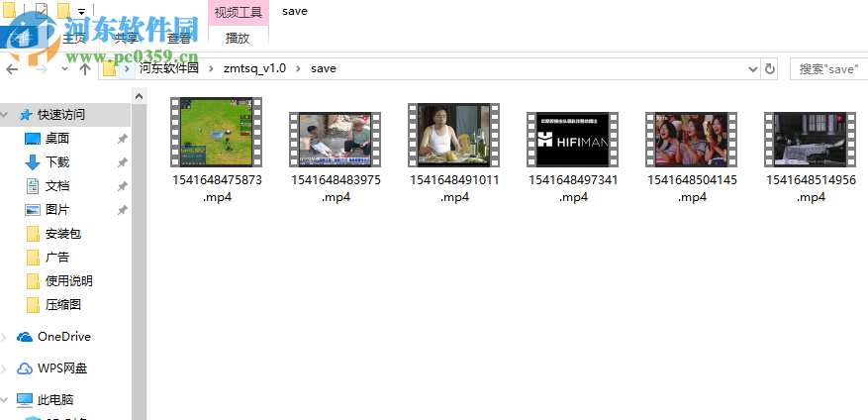Open the 播放 ribbon tab
This screenshot has height=420, width=868.
tap(239, 39)
